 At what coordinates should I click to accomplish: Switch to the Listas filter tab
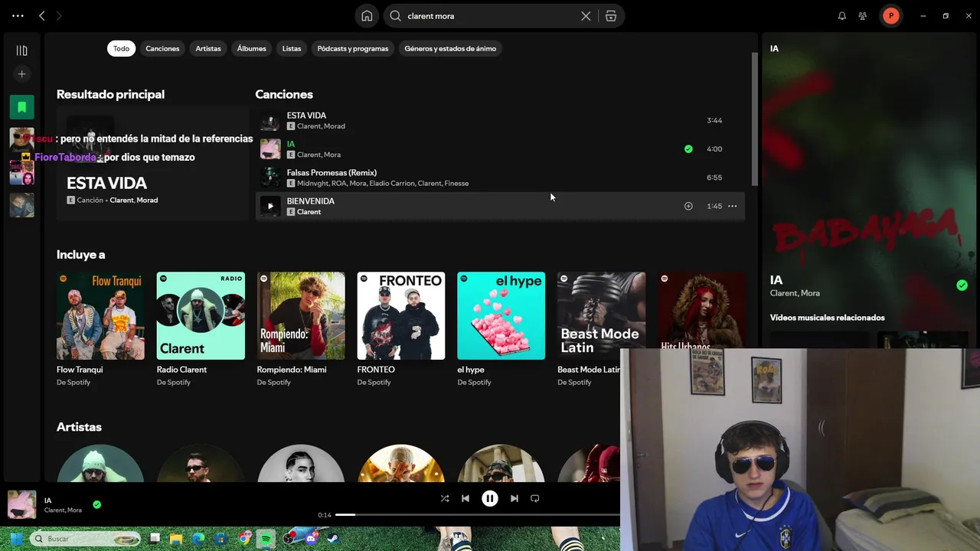(x=292, y=48)
